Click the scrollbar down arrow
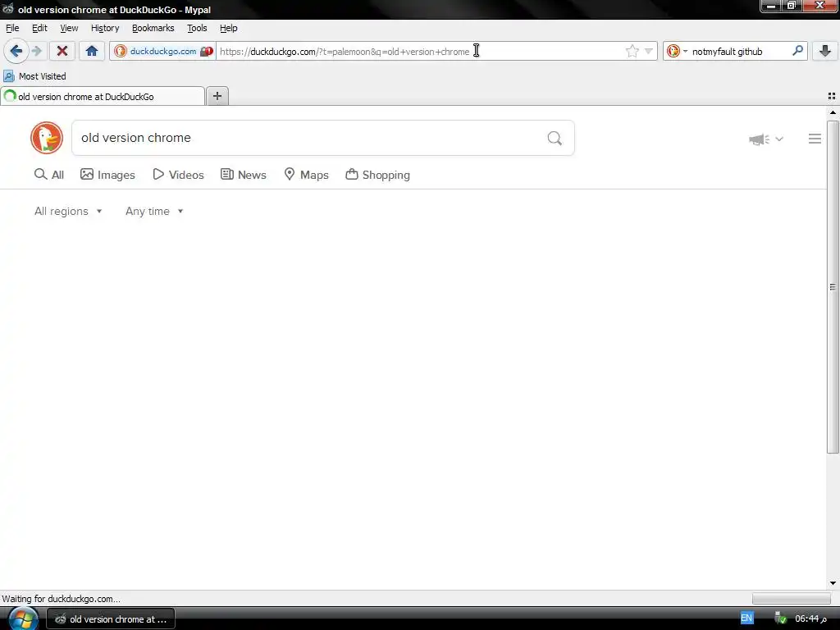Image resolution: width=840 pixels, height=630 pixels. pyautogui.click(x=833, y=583)
